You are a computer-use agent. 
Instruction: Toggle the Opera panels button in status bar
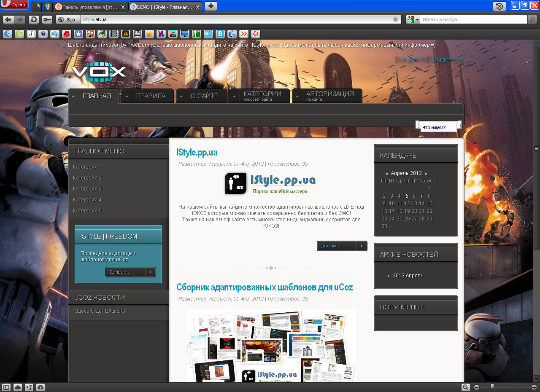pyautogui.click(x=6, y=387)
